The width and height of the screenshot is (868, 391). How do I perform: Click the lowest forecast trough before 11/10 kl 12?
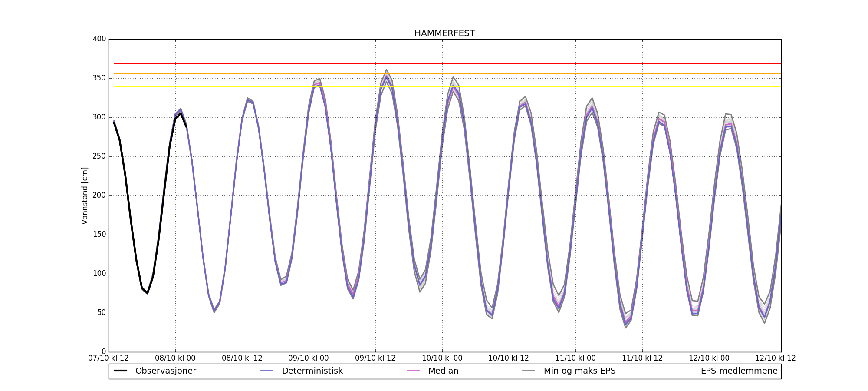[x=625, y=327]
